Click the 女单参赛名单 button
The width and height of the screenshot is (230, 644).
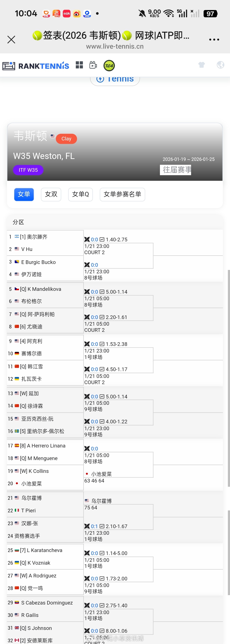coord(122,194)
